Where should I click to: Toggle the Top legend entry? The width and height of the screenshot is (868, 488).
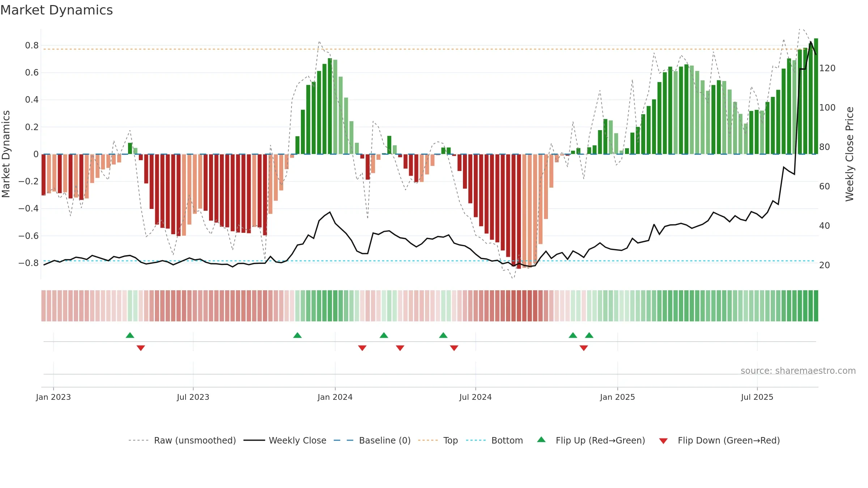[x=438, y=440]
